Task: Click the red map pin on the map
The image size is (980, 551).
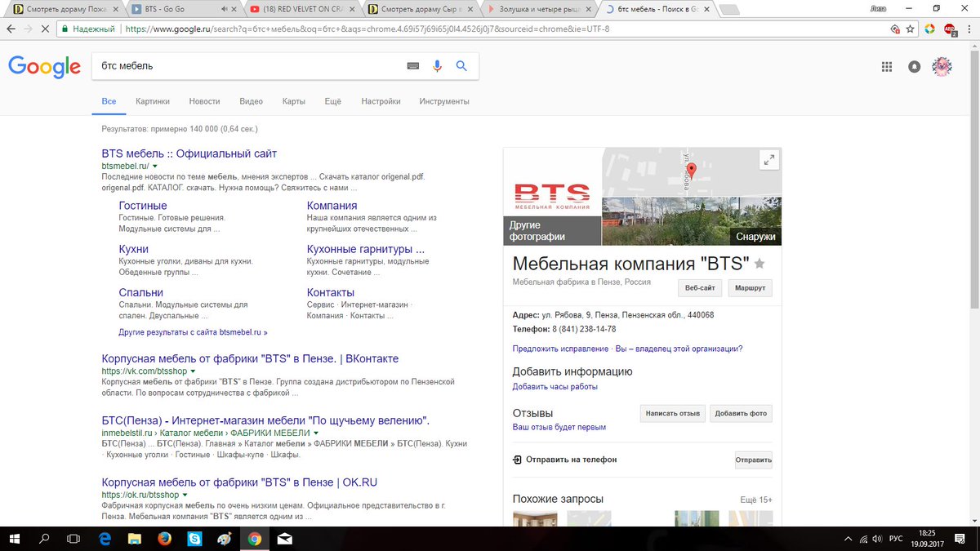Action: (691, 170)
